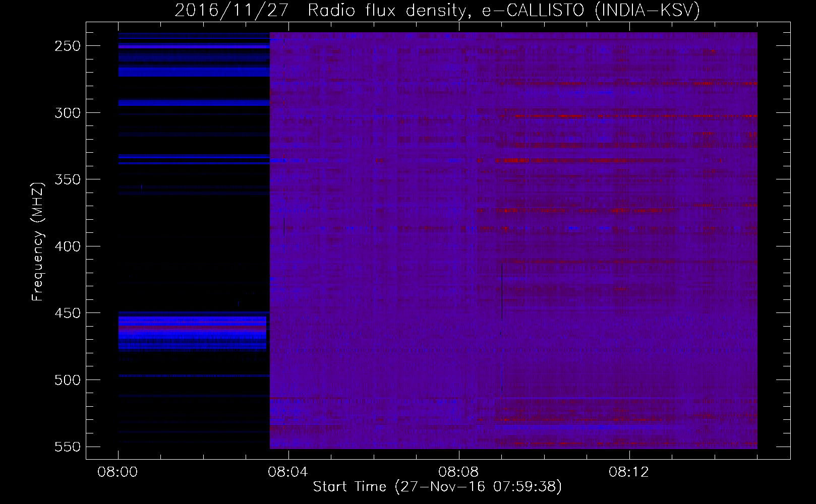
Task: Click the 550 frequency tick label
Action: [x=68, y=447]
